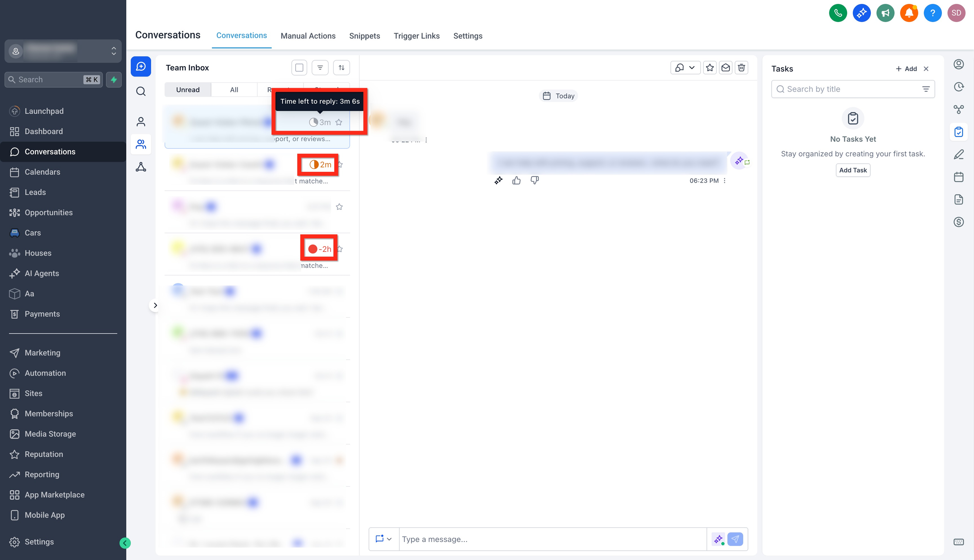Expand the collapsed panel chevron arrow
The height and width of the screenshot is (560, 974).
pyautogui.click(x=155, y=305)
